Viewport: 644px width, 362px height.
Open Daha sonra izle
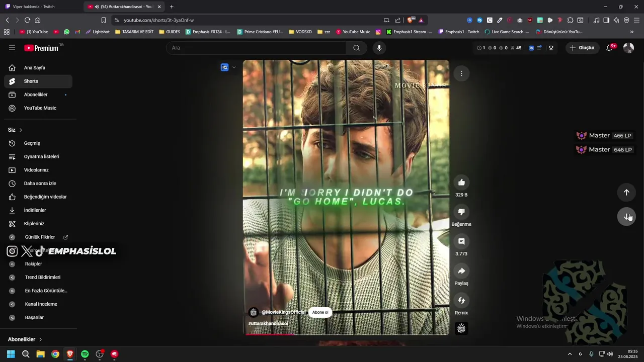pyautogui.click(x=38, y=184)
